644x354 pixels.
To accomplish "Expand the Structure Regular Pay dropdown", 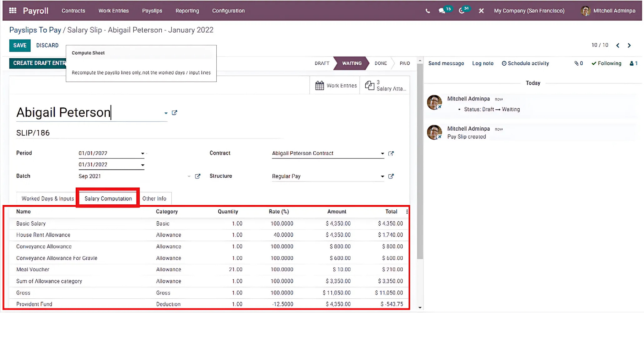I will coord(382,176).
